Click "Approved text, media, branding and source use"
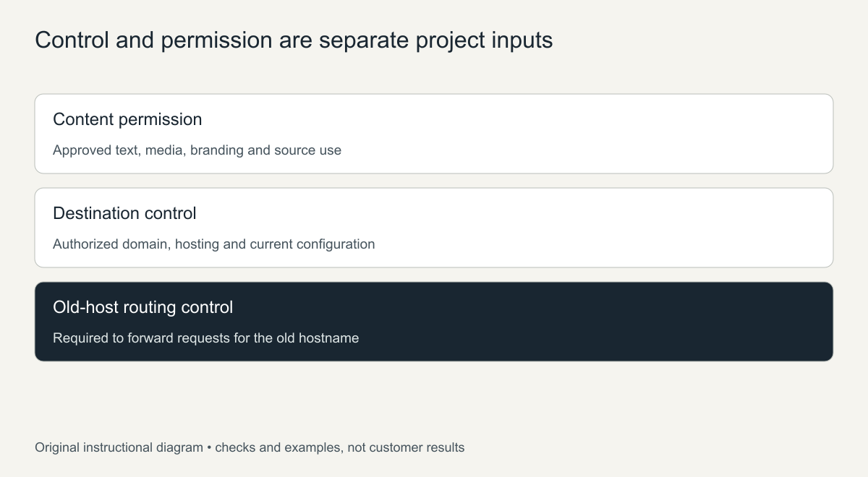This screenshot has width=868, height=477. point(197,150)
